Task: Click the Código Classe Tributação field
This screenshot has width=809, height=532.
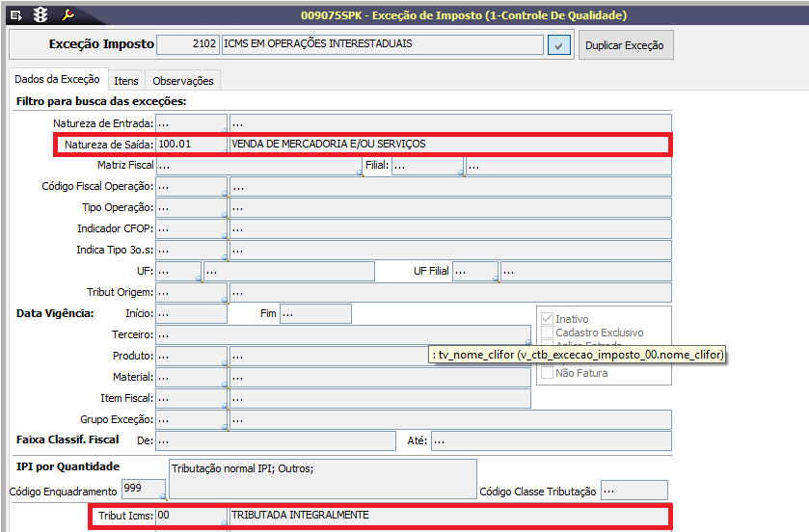Action: (634, 491)
